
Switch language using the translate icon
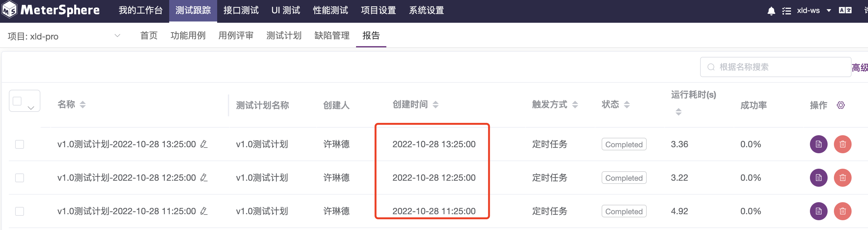847,10
